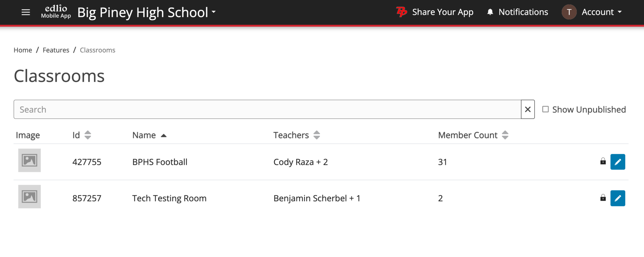644x257 pixels.
Task: Click the Big Piney BP logo icon
Action: tap(401, 12)
